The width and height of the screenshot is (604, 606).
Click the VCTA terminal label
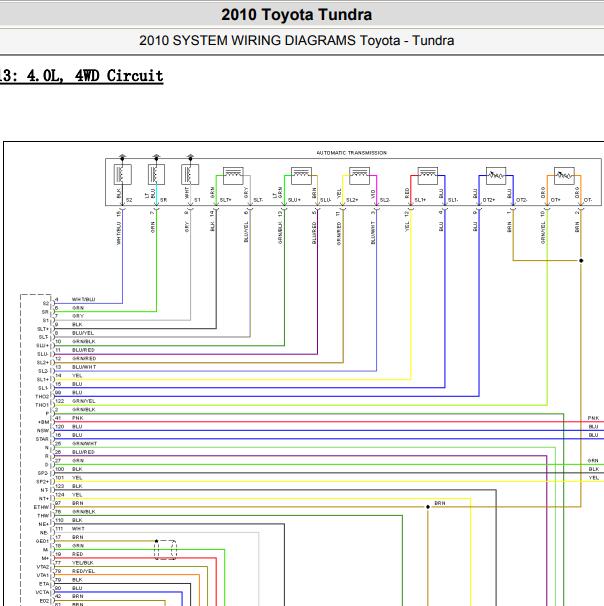(x=42, y=592)
